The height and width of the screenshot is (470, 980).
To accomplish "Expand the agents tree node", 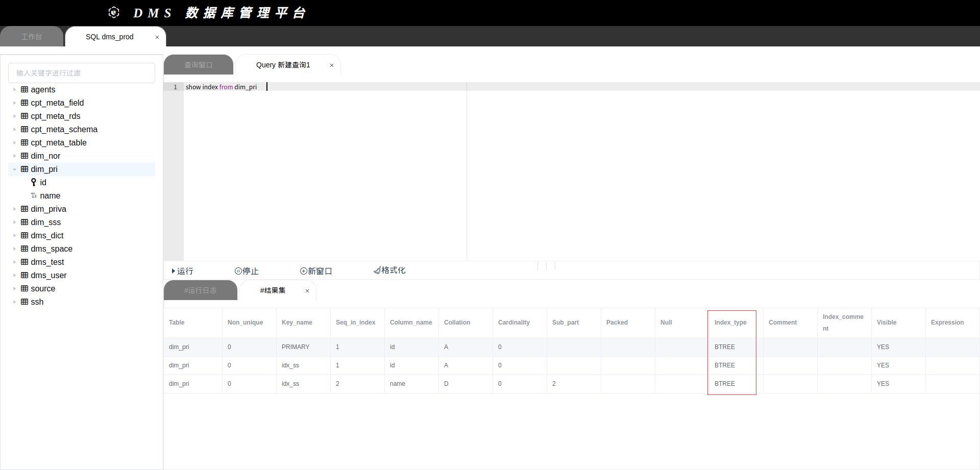I will point(14,89).
